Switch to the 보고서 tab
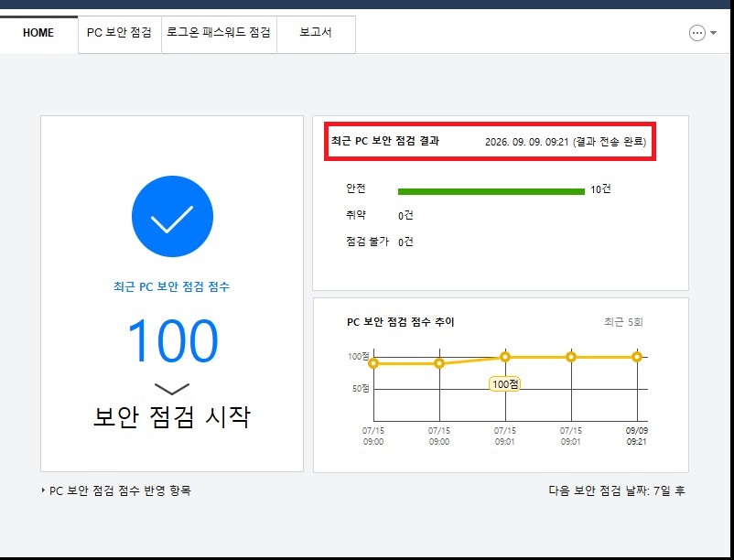This screenshot has width=734, height=560. 316,34
